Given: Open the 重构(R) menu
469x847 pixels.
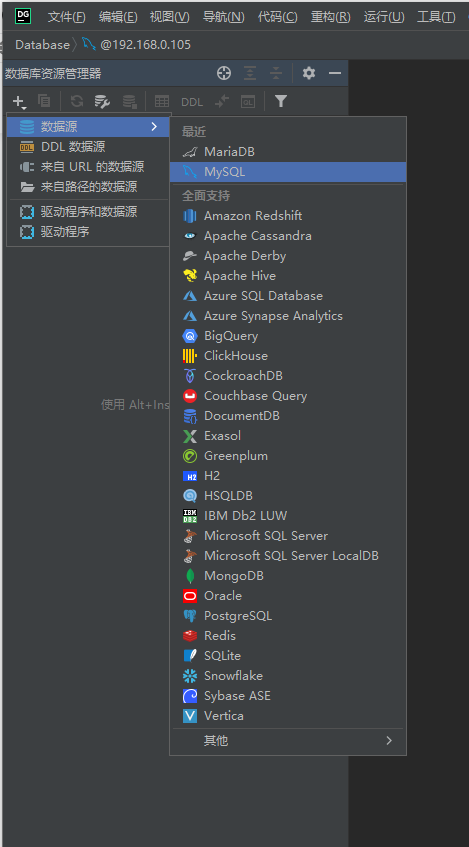Looking at the screenshot, I should [x=331, y=17].
